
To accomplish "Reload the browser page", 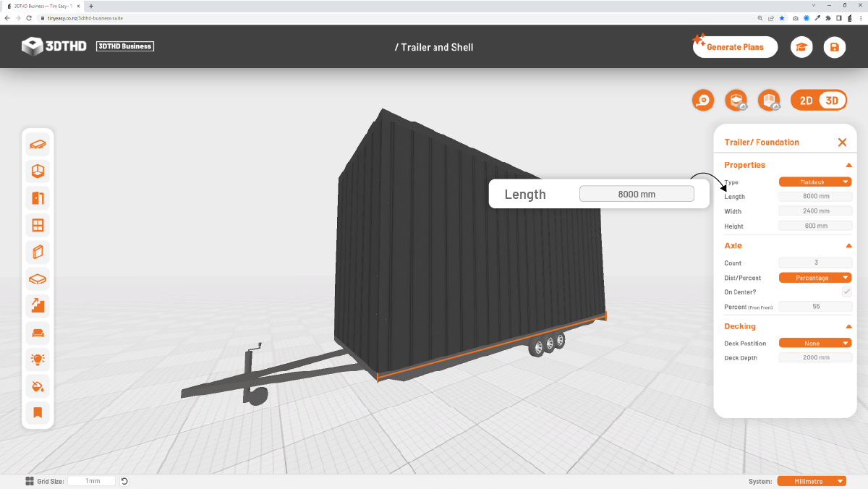I will pyautogui.click(x=30, y=18).
